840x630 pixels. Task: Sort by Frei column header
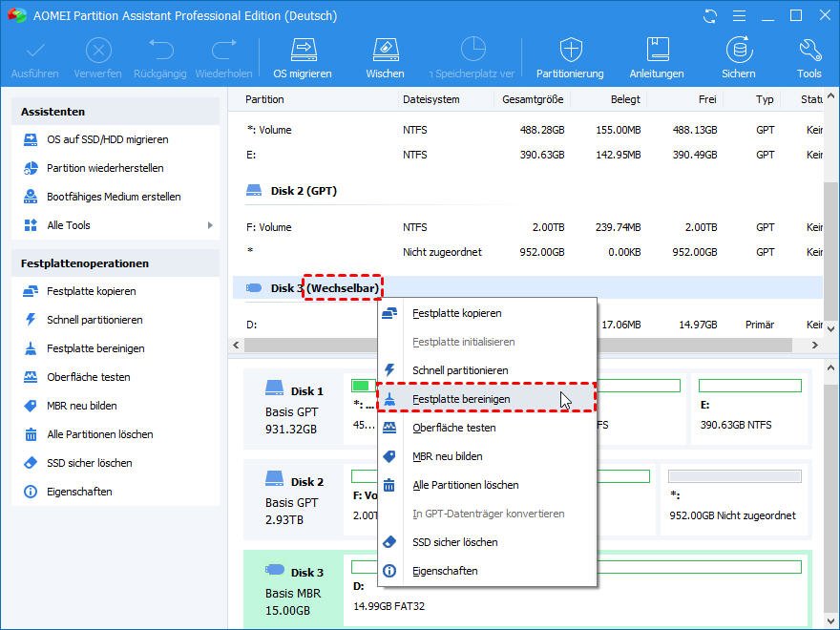pos(707,99)
